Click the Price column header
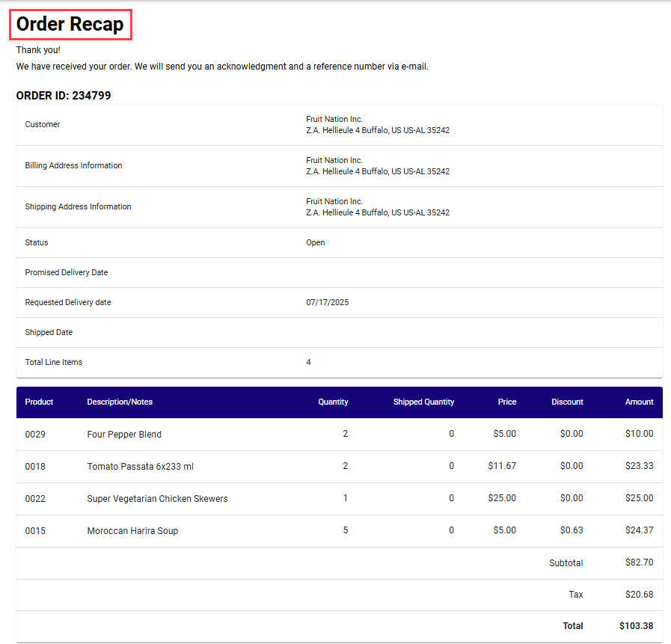Image resolution: width=671 pixels, height=644 pixels. pyautogui.click(x=506, y=402)
